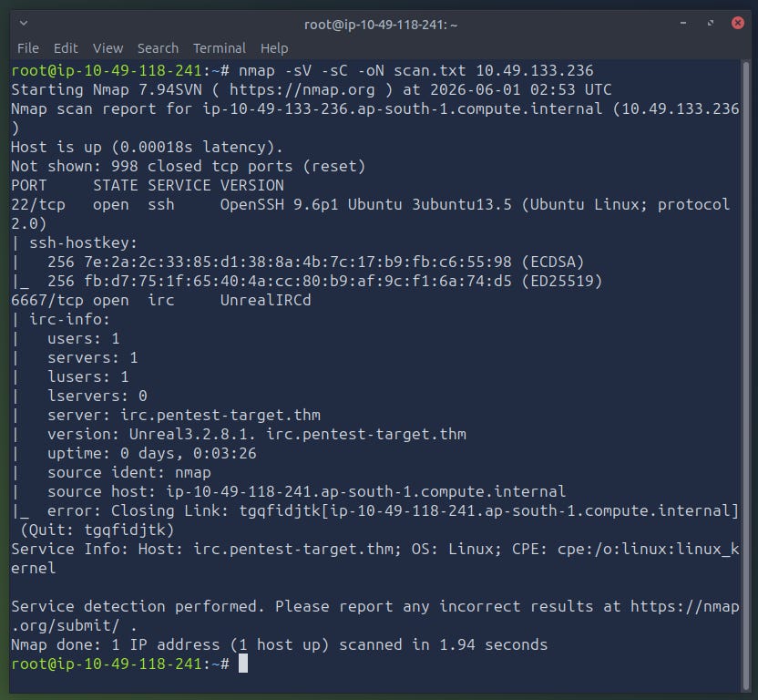Click the 'users: 1' line
This screenshot has width=758, height=700.
pyautogui.click(x=83, y=339)
